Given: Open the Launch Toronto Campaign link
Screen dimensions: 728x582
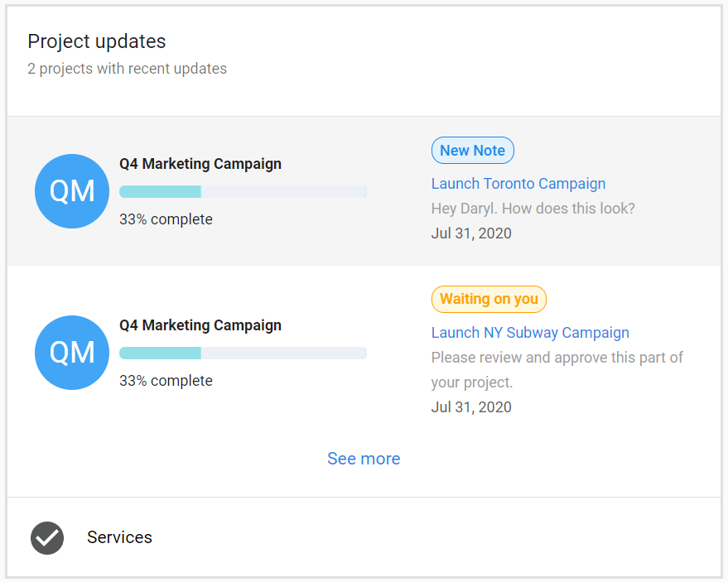Looking at the screenshot, I should pyautogui.click(x=518, y=184).
